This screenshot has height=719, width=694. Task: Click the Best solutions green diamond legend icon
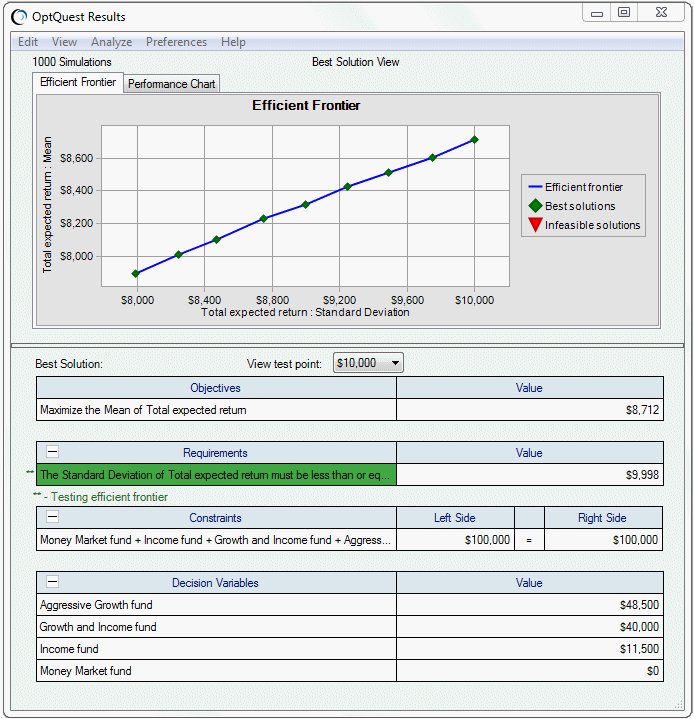[535, 206]
